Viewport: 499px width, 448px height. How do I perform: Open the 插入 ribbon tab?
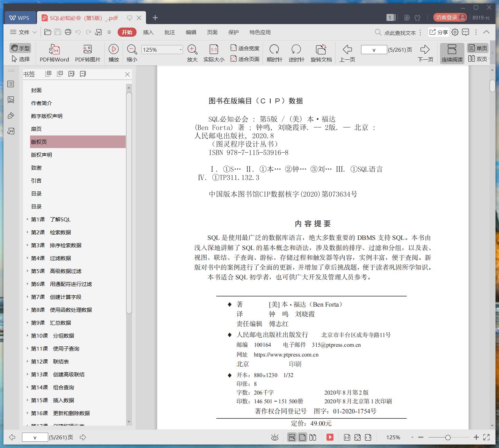tap(148, 32)
